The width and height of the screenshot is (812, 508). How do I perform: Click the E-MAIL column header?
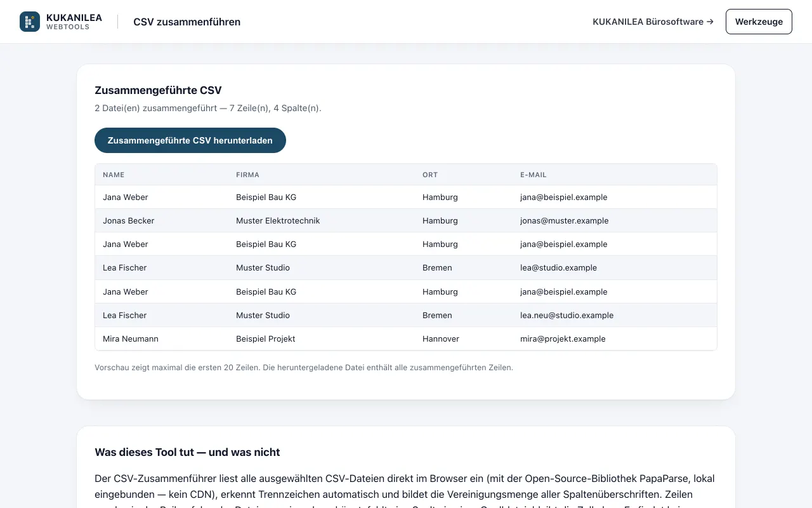(x=534, y=175)
